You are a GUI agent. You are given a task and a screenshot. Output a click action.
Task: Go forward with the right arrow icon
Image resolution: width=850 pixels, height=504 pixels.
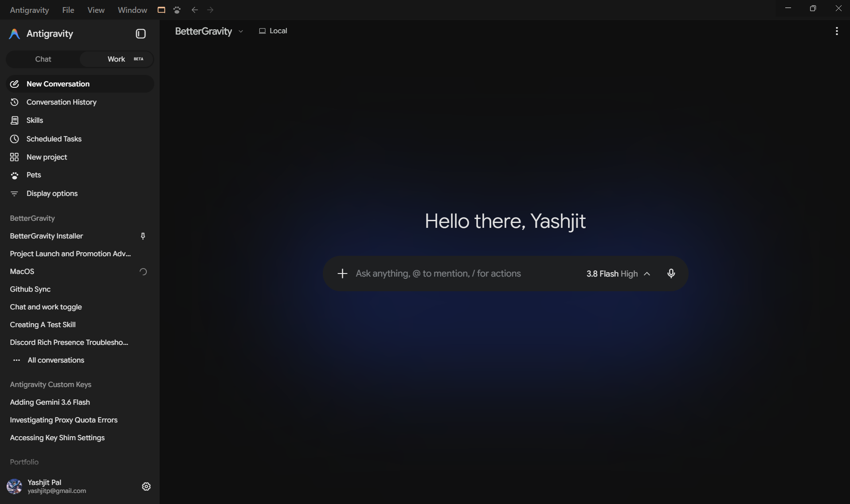[x=210, y=10]
